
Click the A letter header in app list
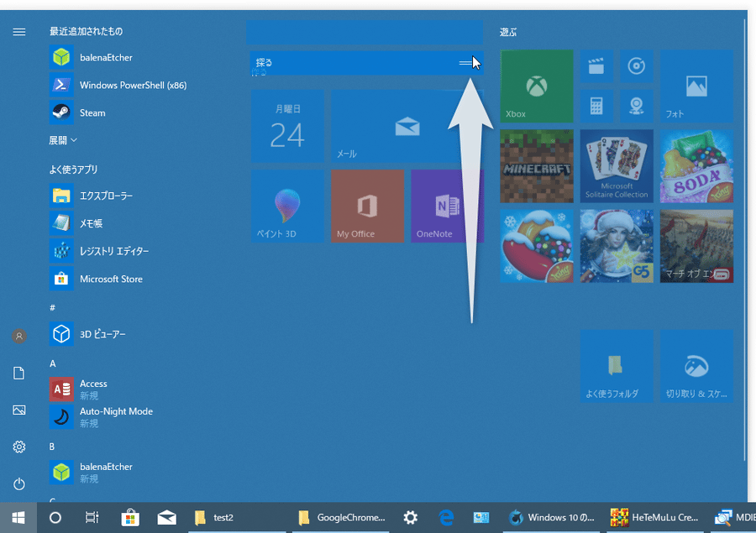click(53, 363)
